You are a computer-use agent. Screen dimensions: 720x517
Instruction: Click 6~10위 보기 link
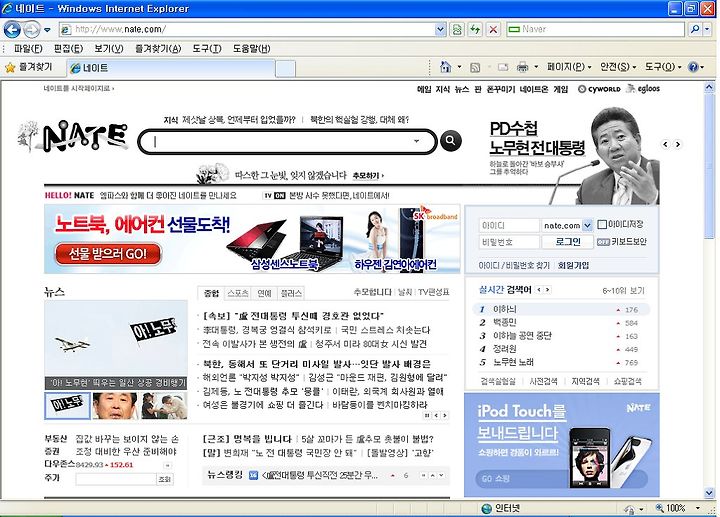click(x=624, y=291)
